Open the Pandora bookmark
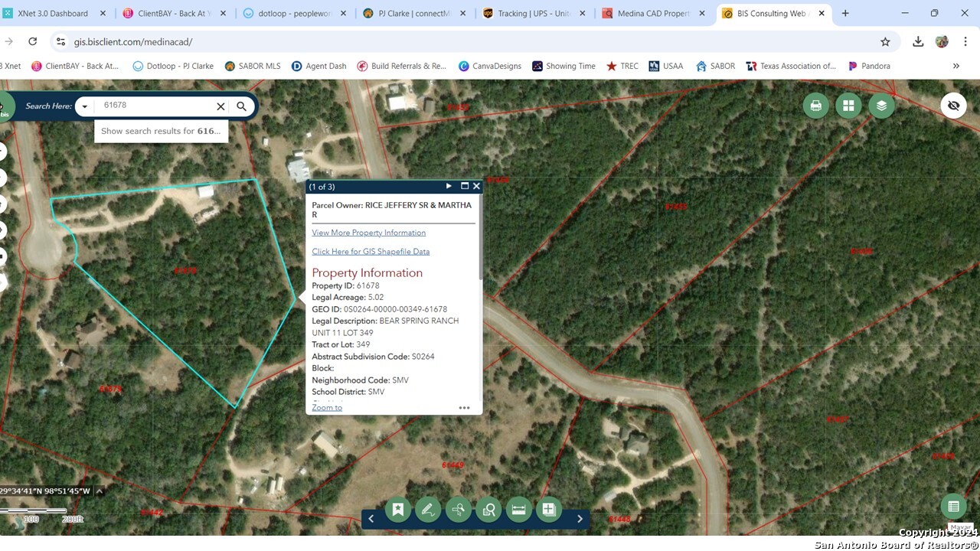The width and height of the screenshot is (980, 551). pyautogui.click(x=869, y=66)
